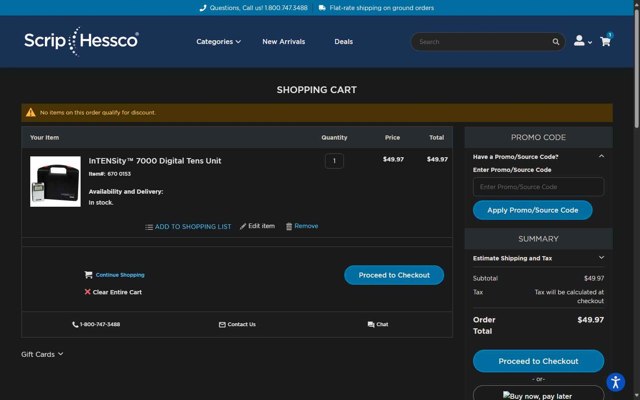Viewport: 640px width, 400px height.
Task: Click the Subtotal value $49.97
Action: [594, 278]
